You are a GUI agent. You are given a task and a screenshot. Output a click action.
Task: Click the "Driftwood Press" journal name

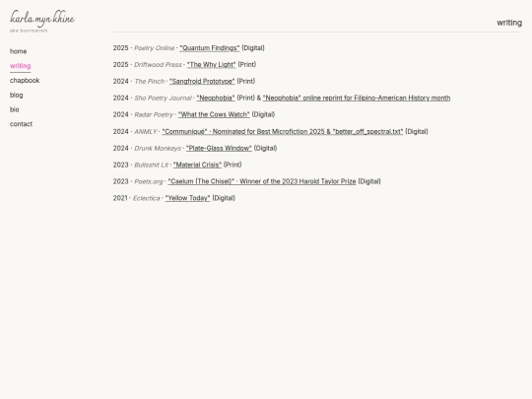tap(158, 64)
